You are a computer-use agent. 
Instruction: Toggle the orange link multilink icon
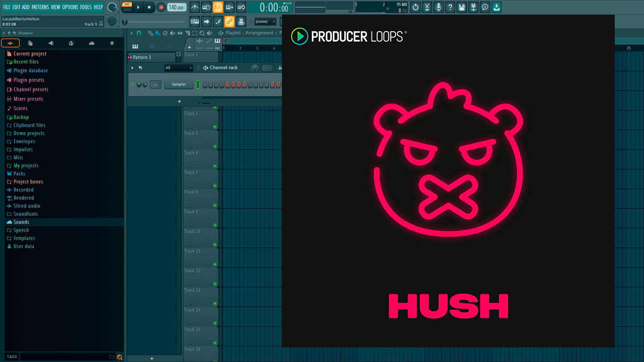[x=230, y=21]
